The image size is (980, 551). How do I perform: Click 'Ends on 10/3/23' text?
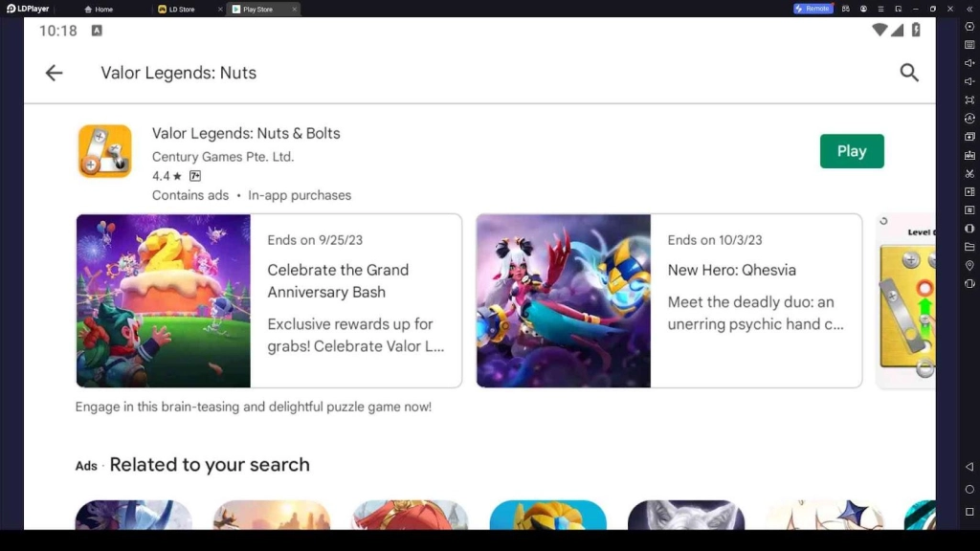click(x=715, y=240)
